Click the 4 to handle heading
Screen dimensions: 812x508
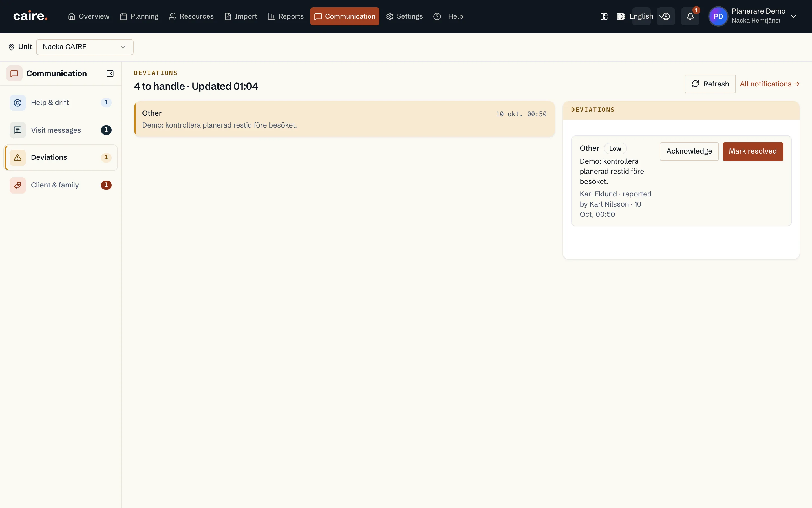(196, 86)
